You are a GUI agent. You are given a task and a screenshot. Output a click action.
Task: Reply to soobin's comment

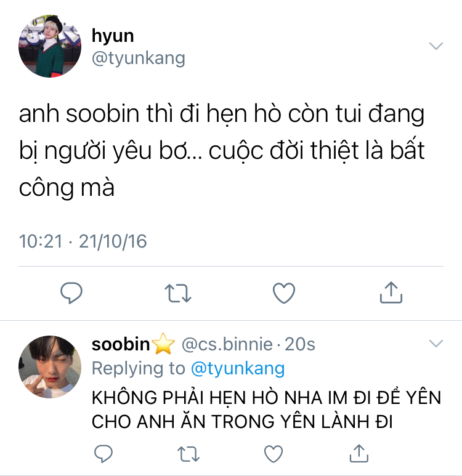click(x=103, y=454)
